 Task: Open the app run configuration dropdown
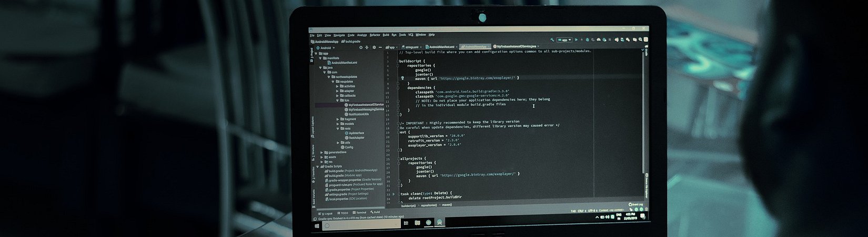[x=564, y=40]
